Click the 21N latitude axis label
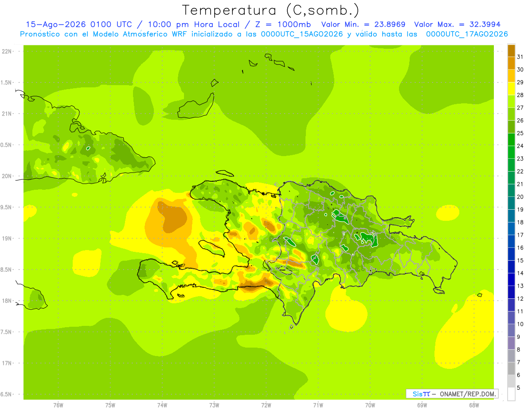The width and height of the screenshot is (532, 411). point(7,114)
